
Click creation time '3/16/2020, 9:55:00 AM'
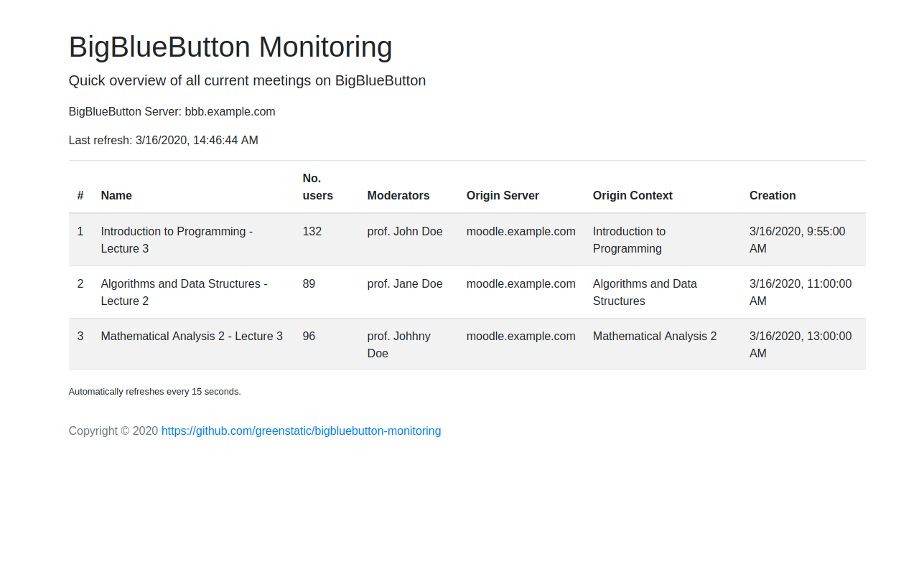[x=798, y=240]
